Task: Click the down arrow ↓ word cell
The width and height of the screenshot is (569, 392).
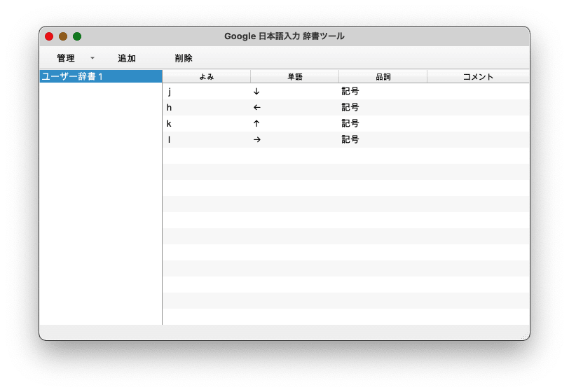Action: coord(294,92)
